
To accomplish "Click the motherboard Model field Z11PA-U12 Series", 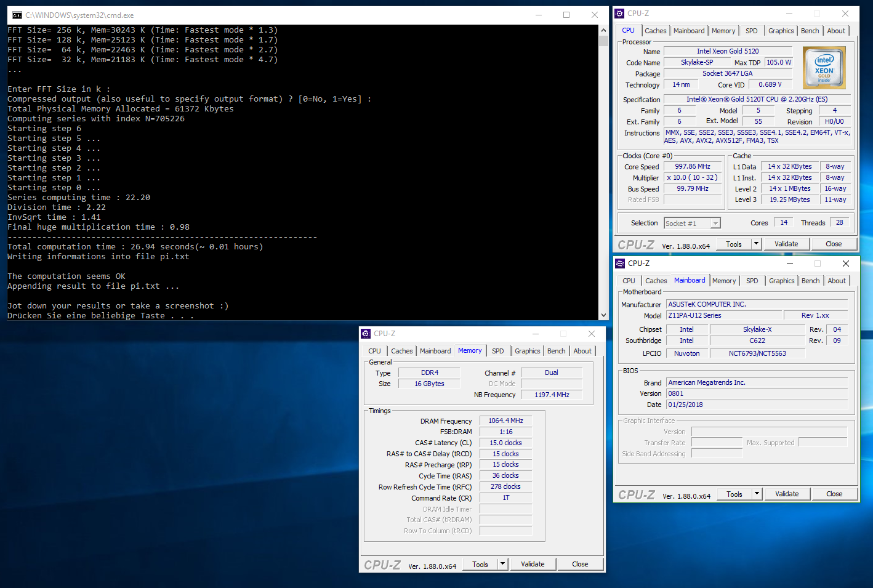I will pyautogui.click(x=724, y=315).
